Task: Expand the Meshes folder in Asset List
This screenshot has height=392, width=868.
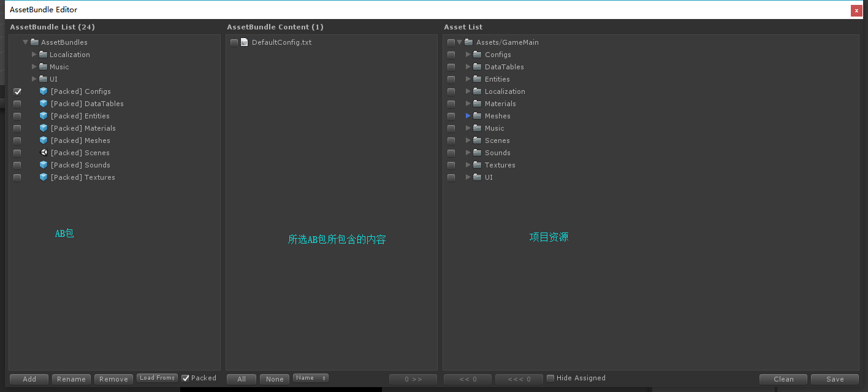Action: pyautogui.click(x=468, y=115)
